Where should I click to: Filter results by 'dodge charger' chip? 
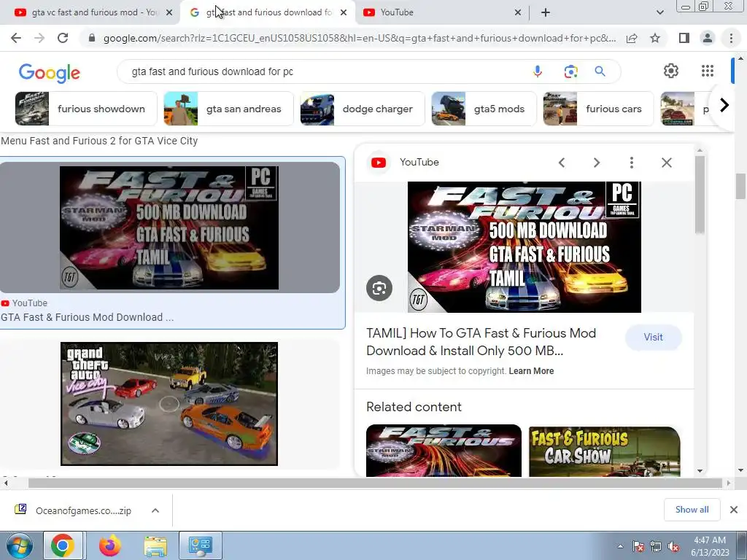pyautogui.click(x=363, y=109)
